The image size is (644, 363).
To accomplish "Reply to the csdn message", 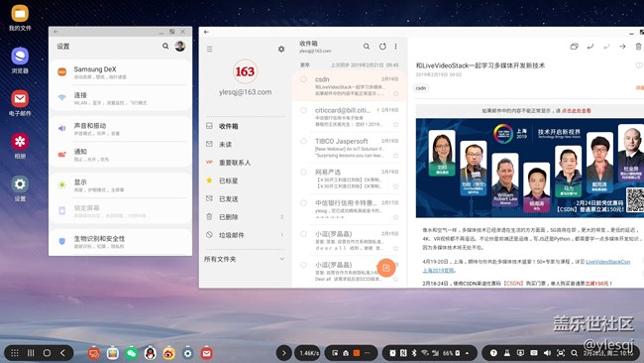I will click(590, 47).
